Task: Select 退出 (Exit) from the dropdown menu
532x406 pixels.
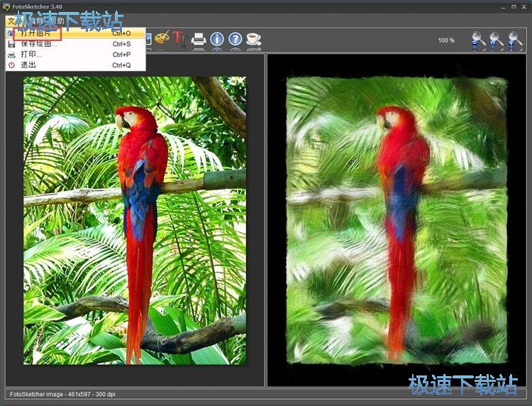Action: [28, 65]
